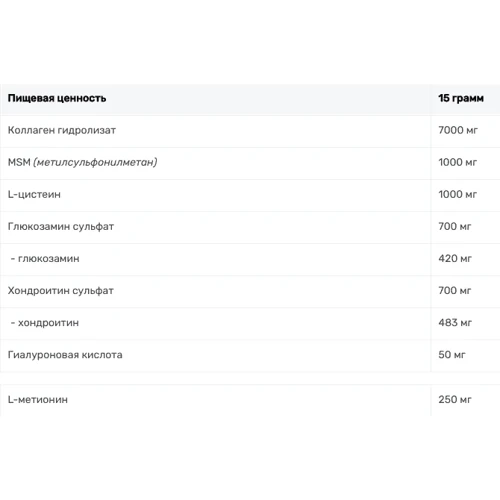Select the '250 мг' value cell
The height and width of the screenshot is (500, 500).
(x=455, y=399)
